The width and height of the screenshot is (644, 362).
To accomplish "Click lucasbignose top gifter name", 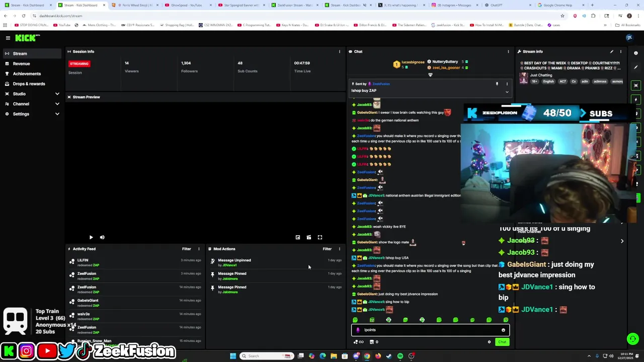I will (413, 62).
